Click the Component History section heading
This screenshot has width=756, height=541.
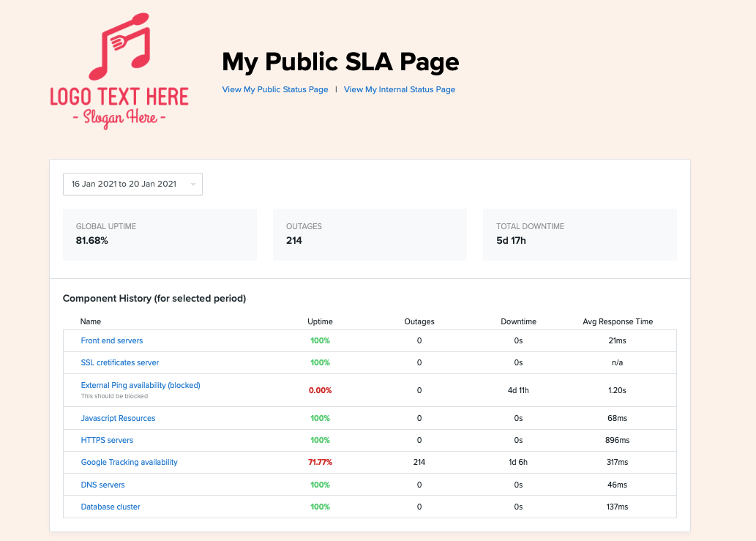163,299
